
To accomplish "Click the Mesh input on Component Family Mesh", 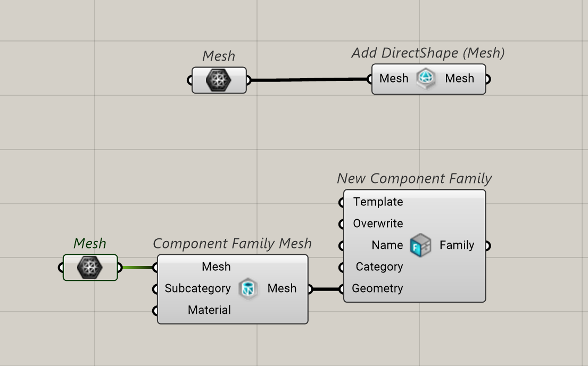I will pyautogui.click(x=216, y=267).
